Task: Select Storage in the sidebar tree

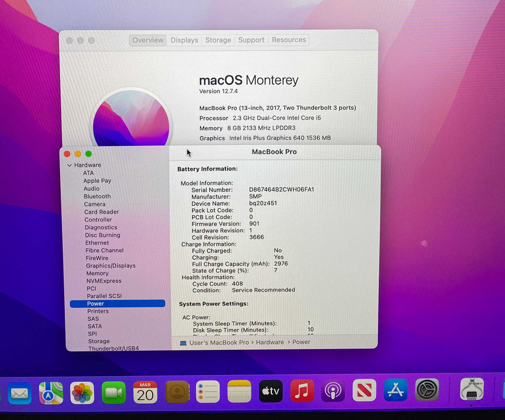Action: 98,341
